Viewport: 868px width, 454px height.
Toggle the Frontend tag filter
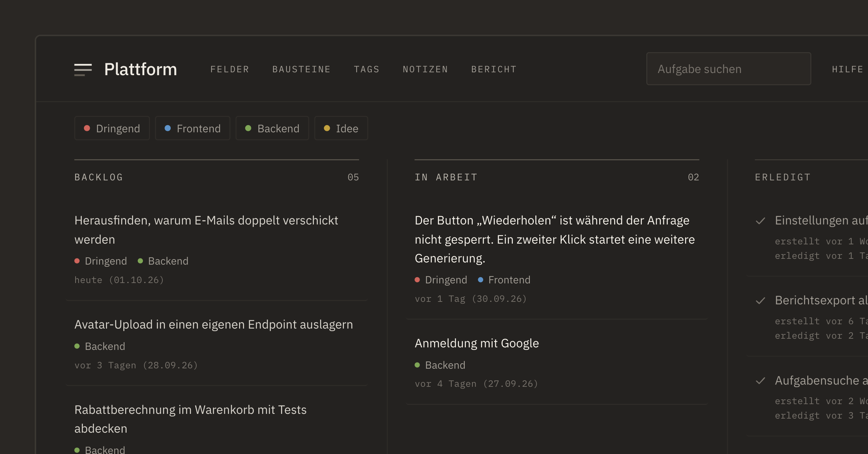(192, 128)
